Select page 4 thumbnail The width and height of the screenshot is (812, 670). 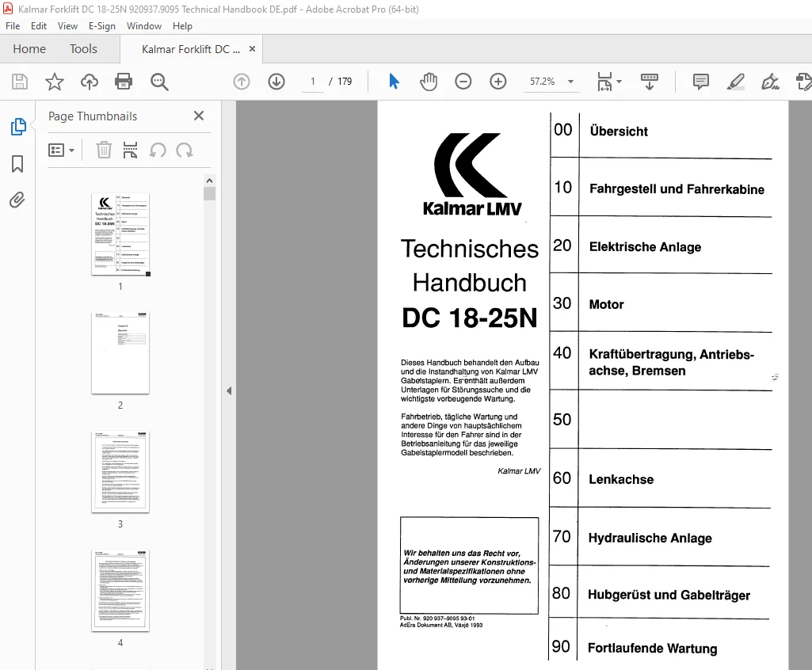pos(120,591)
